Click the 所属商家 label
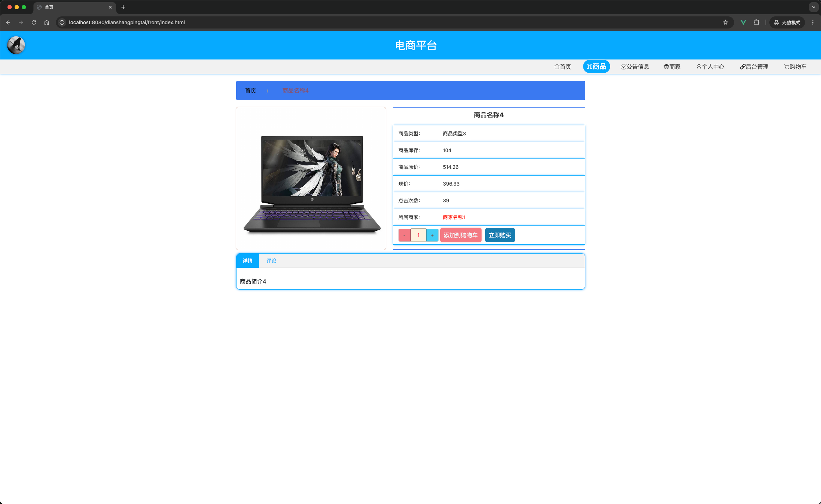 [x=409, y=217]
